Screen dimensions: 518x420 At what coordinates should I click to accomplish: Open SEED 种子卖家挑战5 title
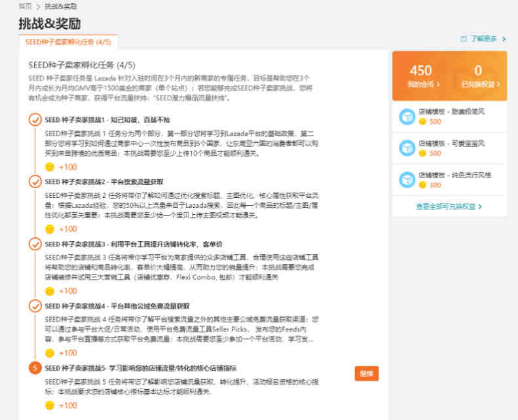coord(141,368)
